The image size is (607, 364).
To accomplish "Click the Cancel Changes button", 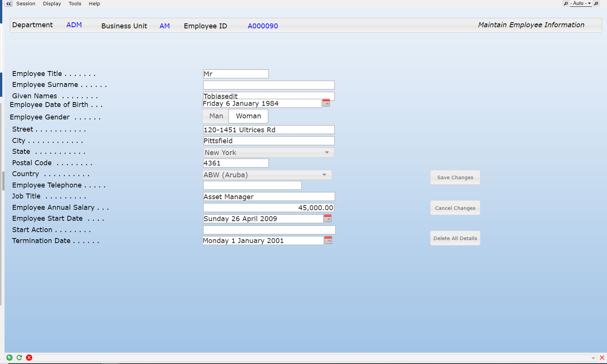I will pyautogui.click(x=455, y=208).
